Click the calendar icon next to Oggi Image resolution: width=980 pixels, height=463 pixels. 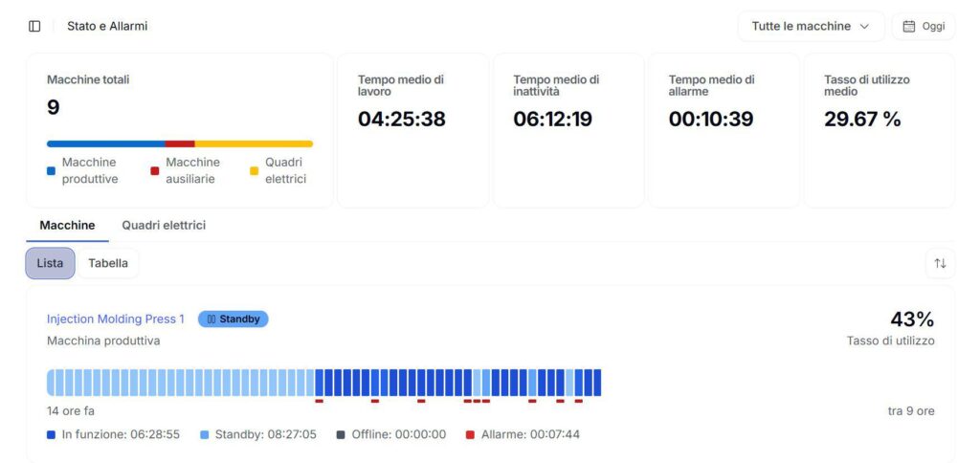tap(909, 26)
